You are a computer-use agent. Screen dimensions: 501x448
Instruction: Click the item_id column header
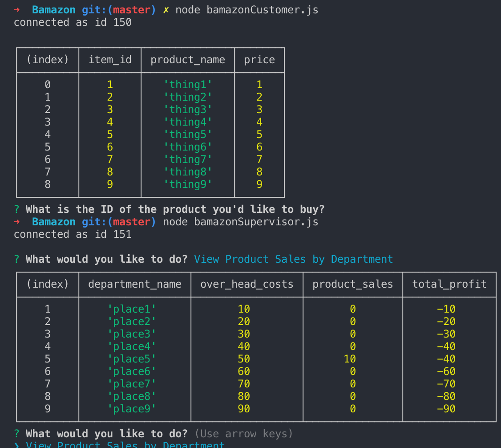click(x=110, y=60)
